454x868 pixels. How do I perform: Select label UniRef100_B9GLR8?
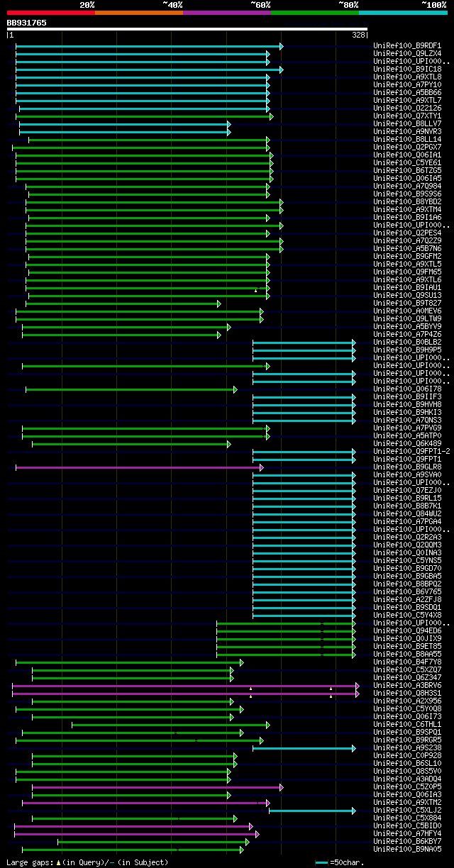tap(407, 467)
